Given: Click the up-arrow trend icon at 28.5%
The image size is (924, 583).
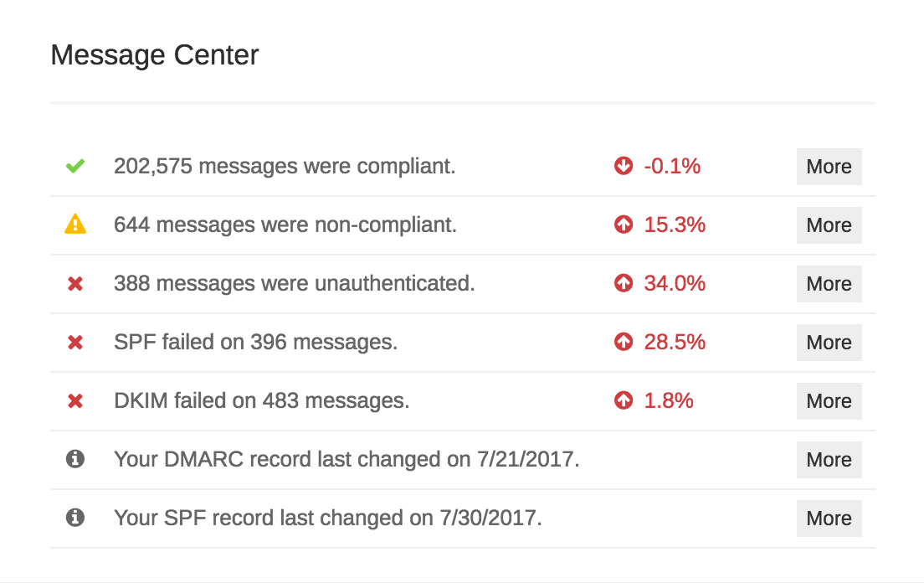Looking at the screenshot, I should [x=624, y=342].
